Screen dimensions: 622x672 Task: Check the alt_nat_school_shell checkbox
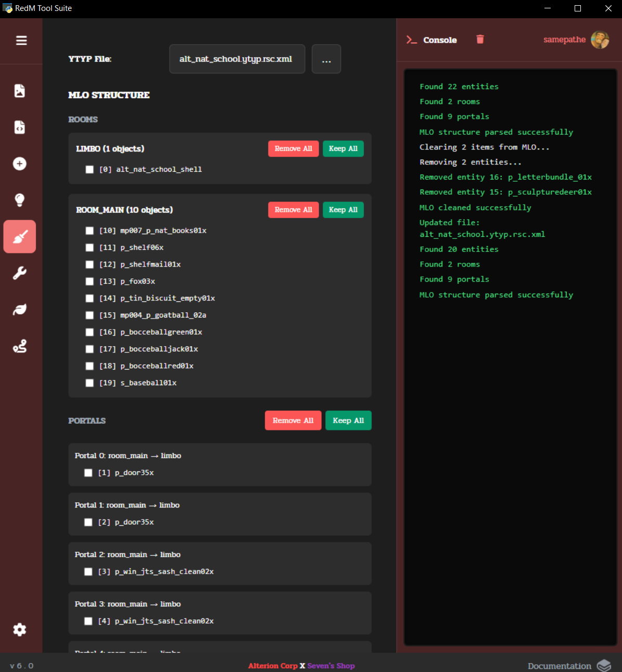90,170
